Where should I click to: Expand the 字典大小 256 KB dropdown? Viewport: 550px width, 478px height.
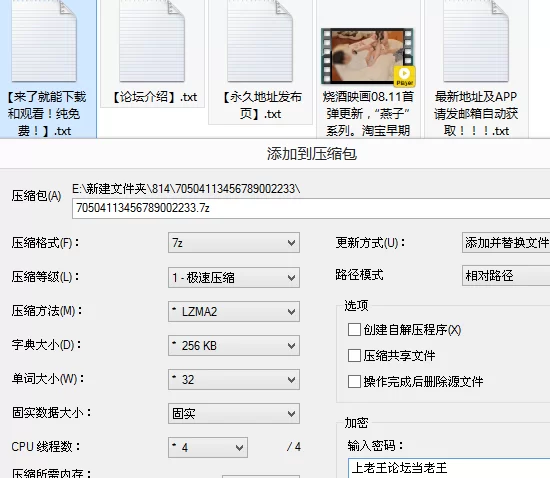pyautogui.click(x=234, y=345)
